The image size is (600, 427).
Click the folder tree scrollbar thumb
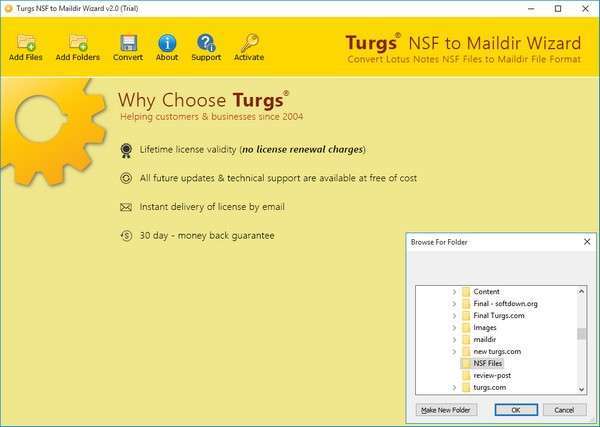click(x=582, y=334)
